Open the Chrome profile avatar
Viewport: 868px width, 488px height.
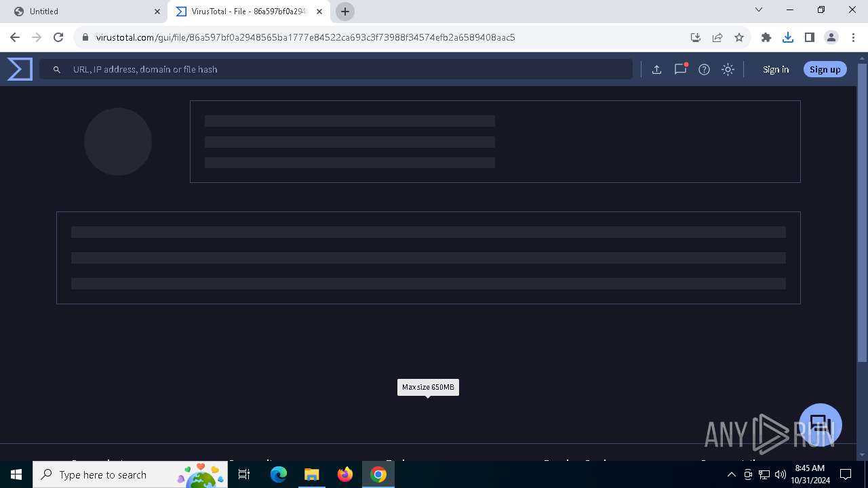click(831, 37)
